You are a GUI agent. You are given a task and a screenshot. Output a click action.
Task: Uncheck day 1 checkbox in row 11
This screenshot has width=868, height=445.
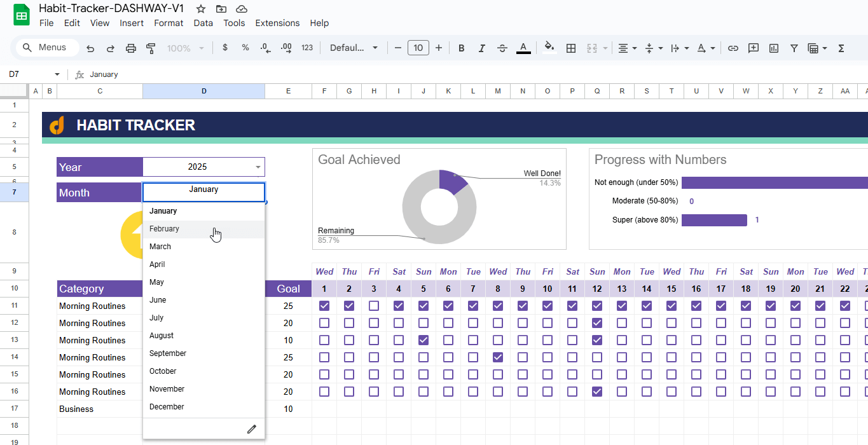(x=324, y=306)
